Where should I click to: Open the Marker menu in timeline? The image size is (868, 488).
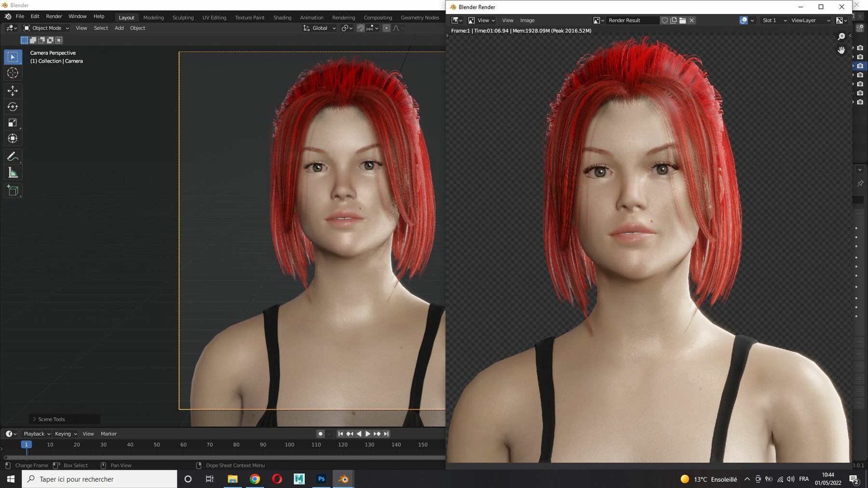(108, 434)
